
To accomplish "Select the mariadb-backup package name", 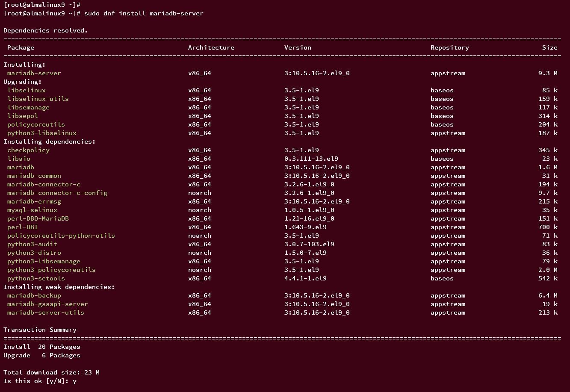I will [34, 295].
